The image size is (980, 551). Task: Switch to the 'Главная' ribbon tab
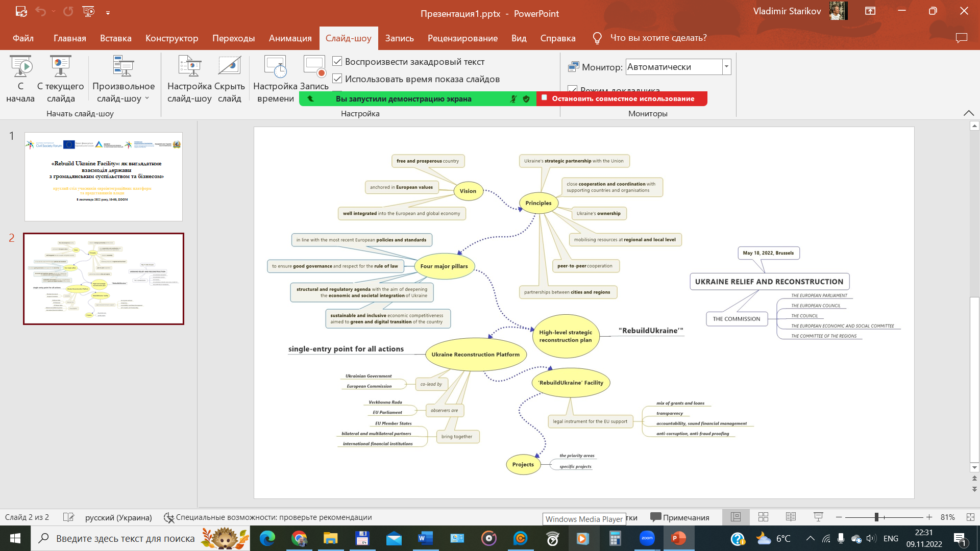tap(69, 38)
